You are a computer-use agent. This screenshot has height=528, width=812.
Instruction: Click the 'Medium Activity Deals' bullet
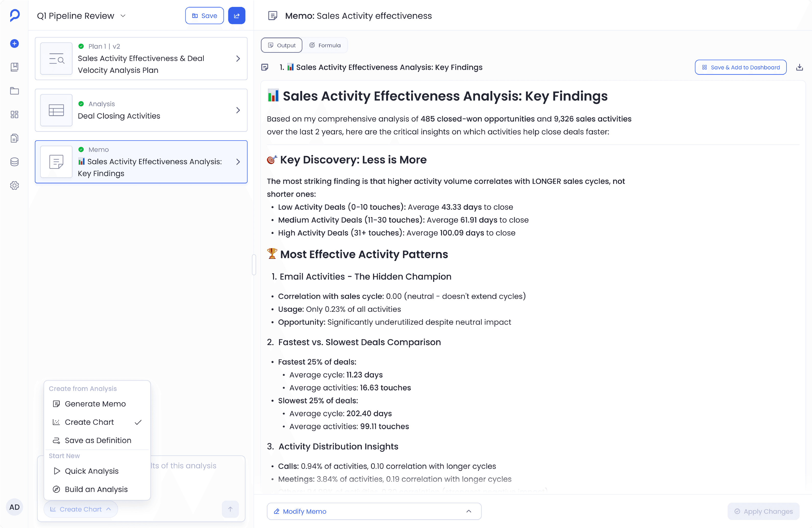tap(403, 220)
